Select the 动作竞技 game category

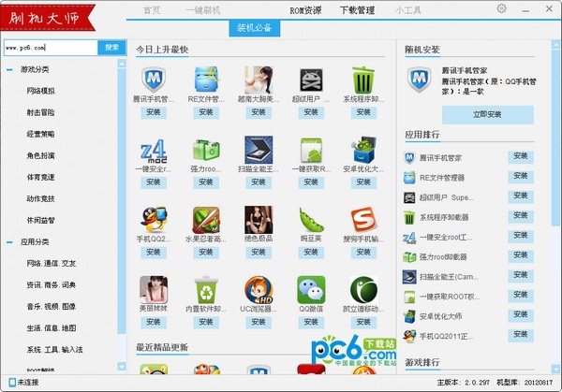(x=40, y=198)
